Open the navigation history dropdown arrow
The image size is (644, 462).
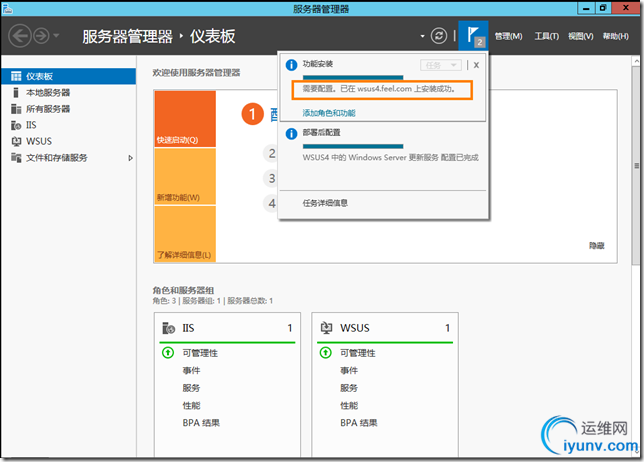(x=56, y=36)
